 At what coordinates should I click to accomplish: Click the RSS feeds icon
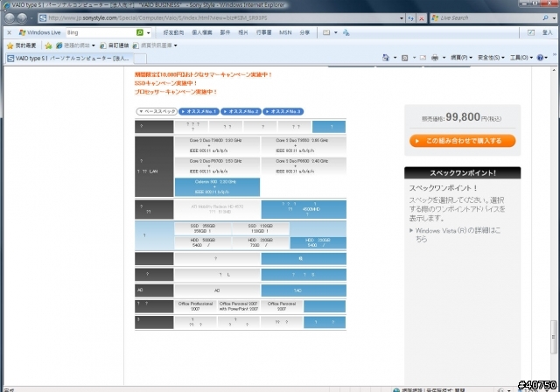[404, 58]
